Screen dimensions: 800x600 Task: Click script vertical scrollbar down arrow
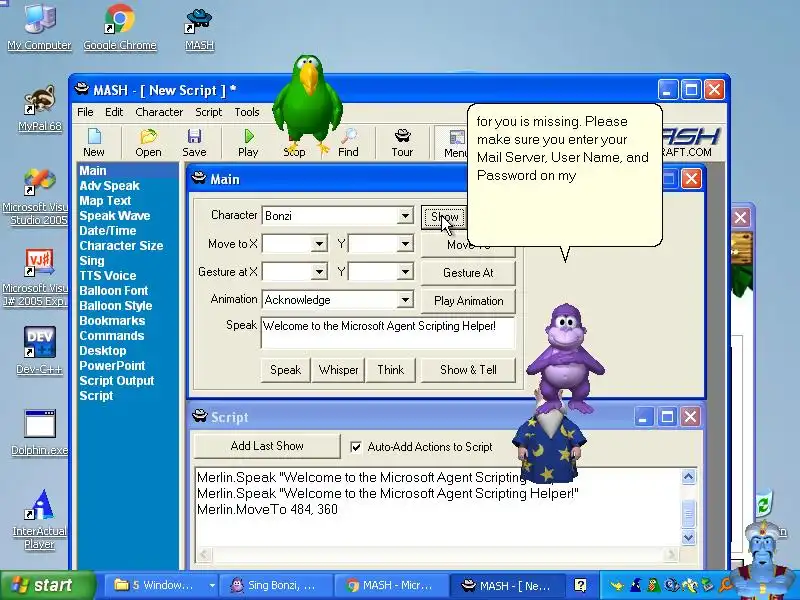pyautogui.click(x=688, y=537)
